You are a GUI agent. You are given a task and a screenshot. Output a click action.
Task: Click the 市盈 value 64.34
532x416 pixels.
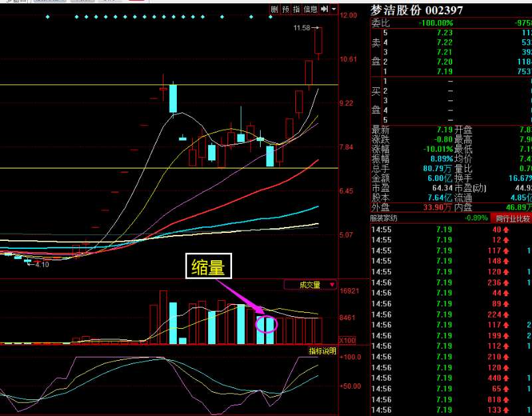tap(442, 188)
